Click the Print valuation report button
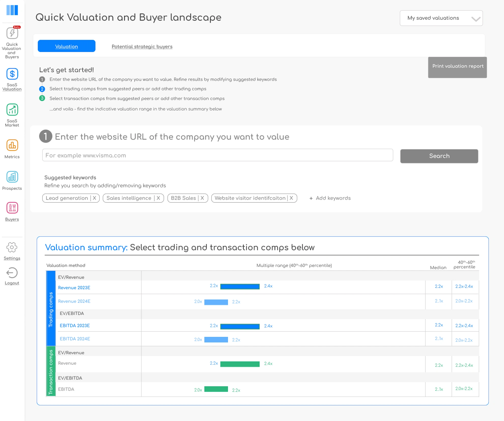This screenshot has height=421, width=504. [457, 66]
